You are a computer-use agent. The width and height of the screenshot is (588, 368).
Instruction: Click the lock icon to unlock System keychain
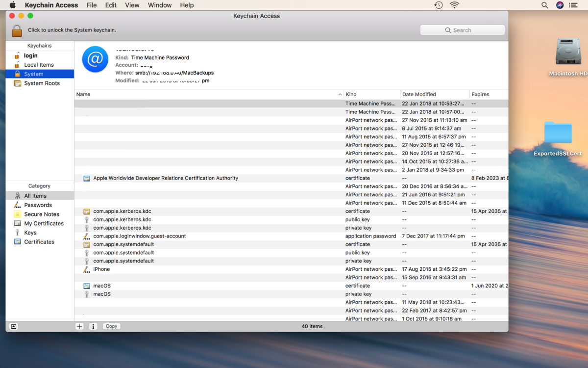[17, 30]
